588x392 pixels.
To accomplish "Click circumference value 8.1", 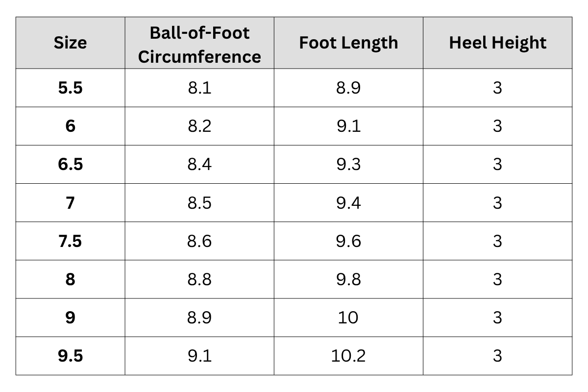I will [x=199, y=88].
